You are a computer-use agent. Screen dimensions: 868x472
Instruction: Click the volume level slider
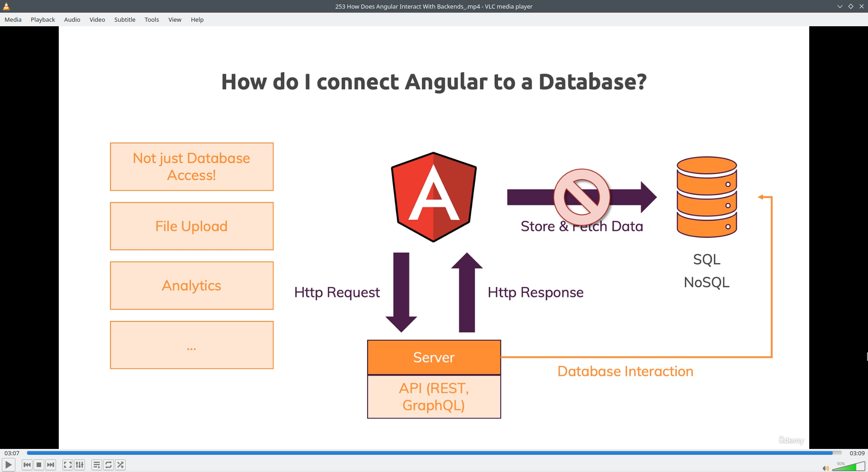click(849, 467)
